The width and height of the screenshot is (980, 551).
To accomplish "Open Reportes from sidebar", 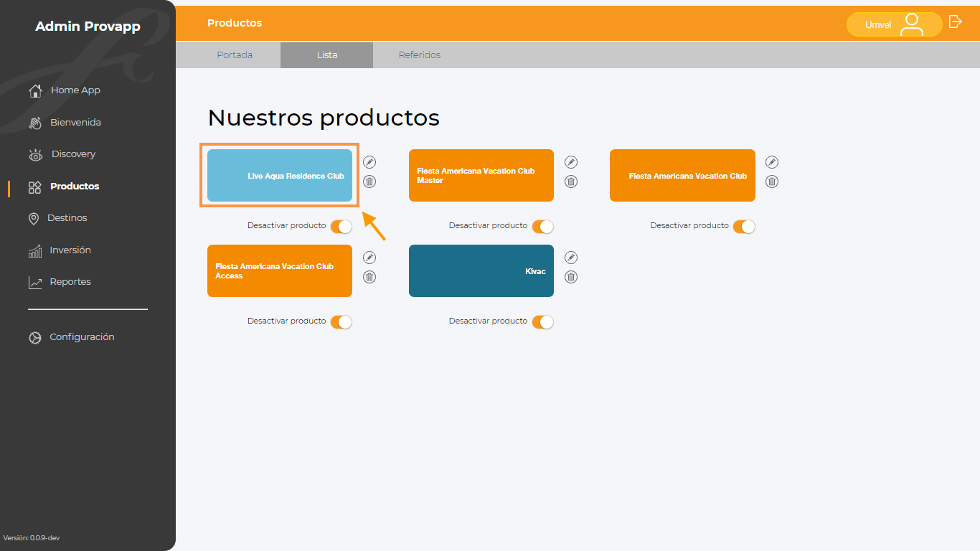I will [x=70, y=282].
